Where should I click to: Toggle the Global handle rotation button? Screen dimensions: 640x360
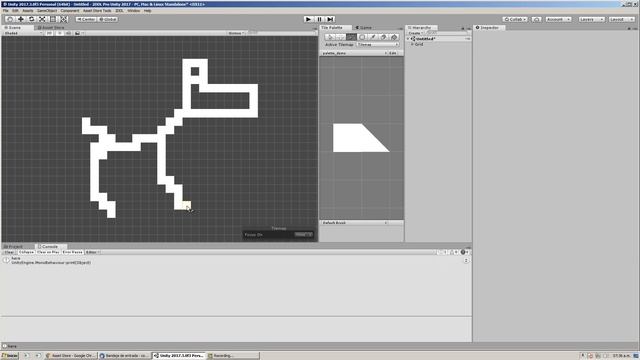tap(108, 19)
